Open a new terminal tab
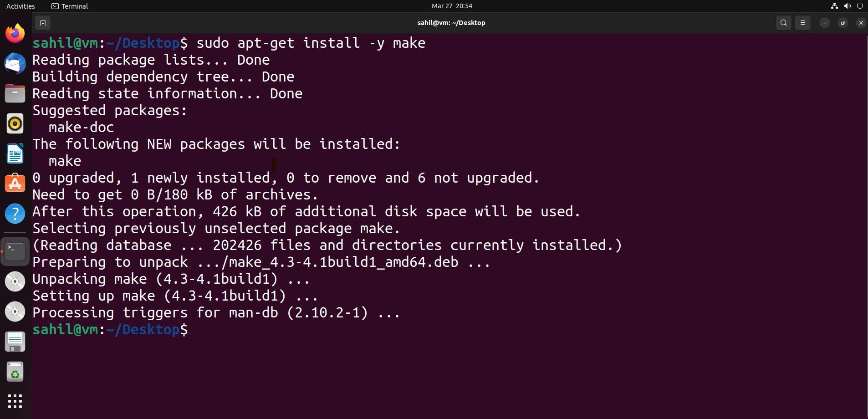This screenshot has width=868, height=419. pyautogui.click(x=43, y=23)
